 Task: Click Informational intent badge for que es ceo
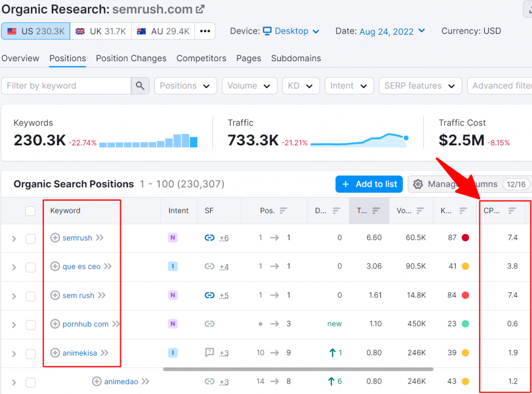point(172,266)
